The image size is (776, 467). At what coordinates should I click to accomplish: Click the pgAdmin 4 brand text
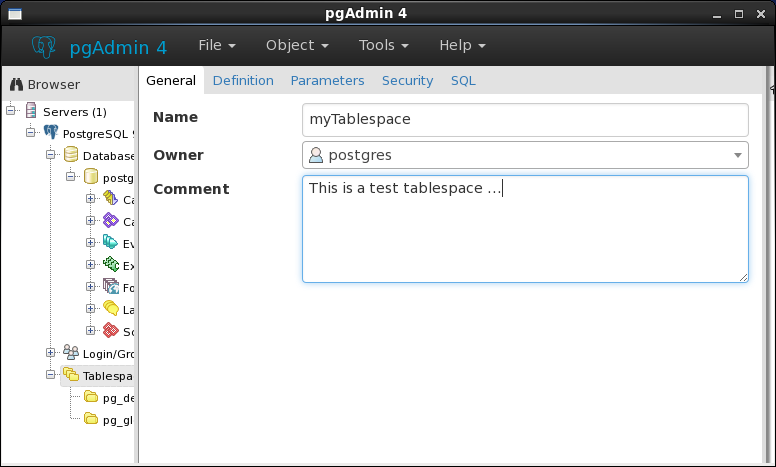(x=118, y=48)
